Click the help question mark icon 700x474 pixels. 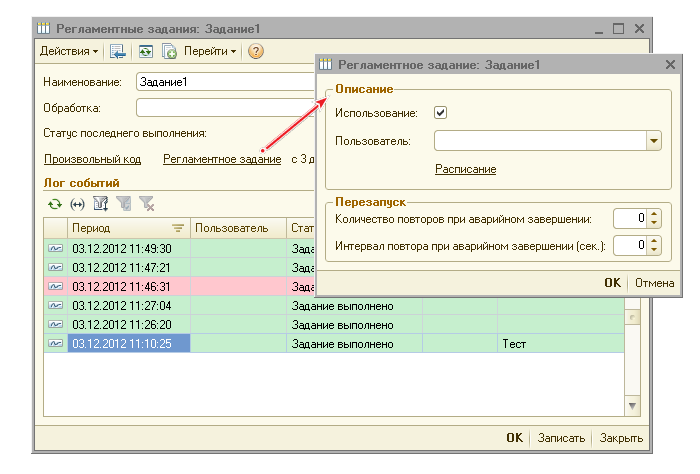[x=256, y=51]
